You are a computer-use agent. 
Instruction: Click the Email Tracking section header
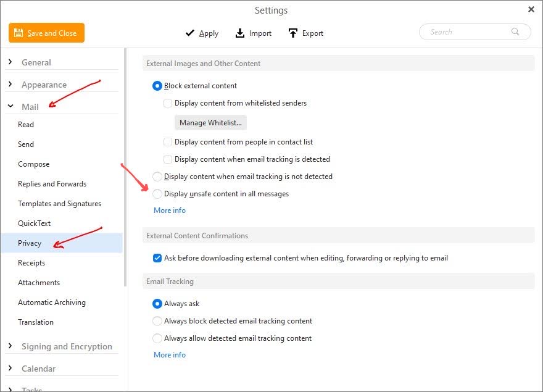click(x=338, y=281)
